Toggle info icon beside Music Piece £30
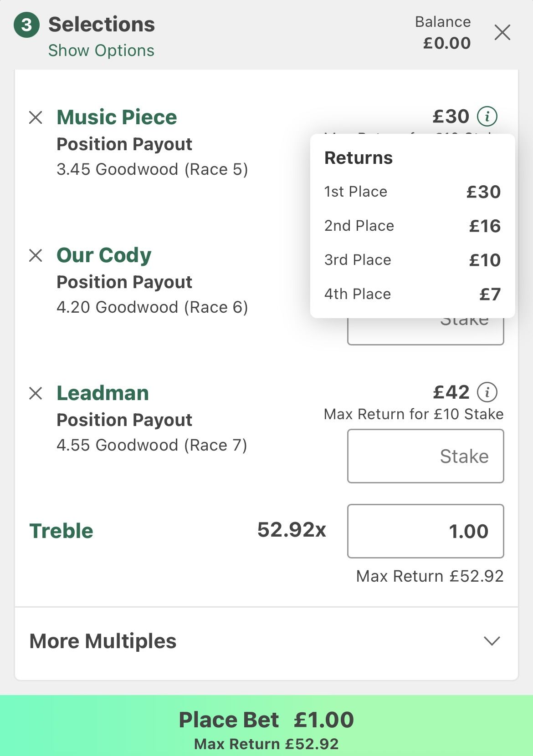The width and height of the screenshot is (533, 756). pos(487,117)
